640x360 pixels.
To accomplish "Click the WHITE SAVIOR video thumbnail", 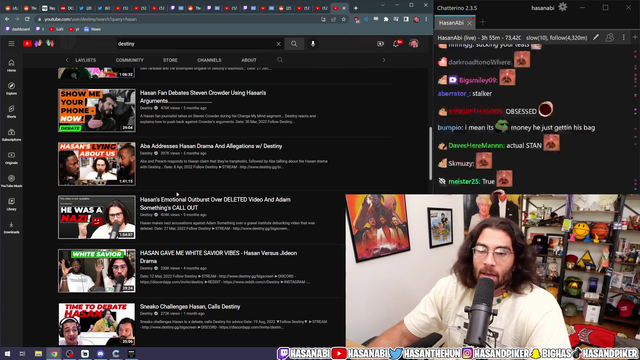I will (x=97, y=271).
